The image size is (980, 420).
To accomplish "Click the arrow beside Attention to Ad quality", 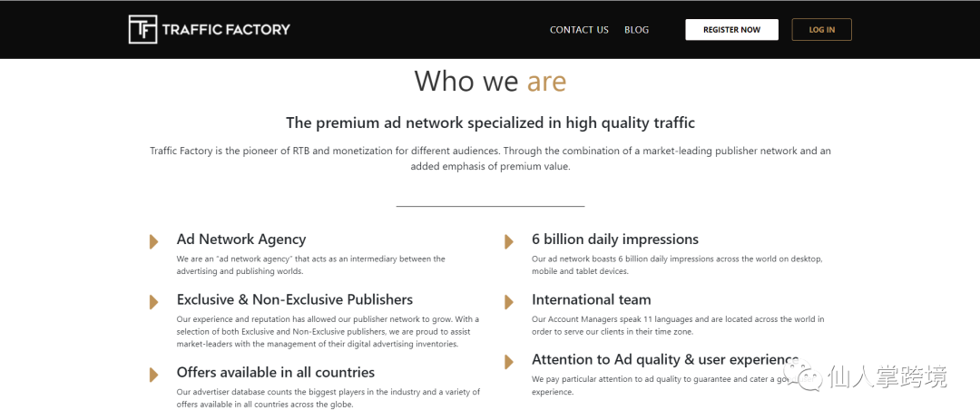I will (x=509, y=362).
